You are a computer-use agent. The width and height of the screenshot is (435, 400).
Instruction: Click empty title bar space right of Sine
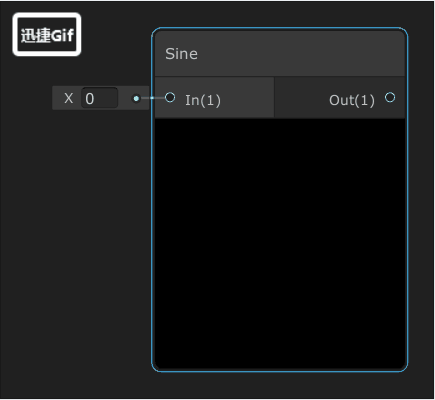pyautogui.click(x=300, y=54)
